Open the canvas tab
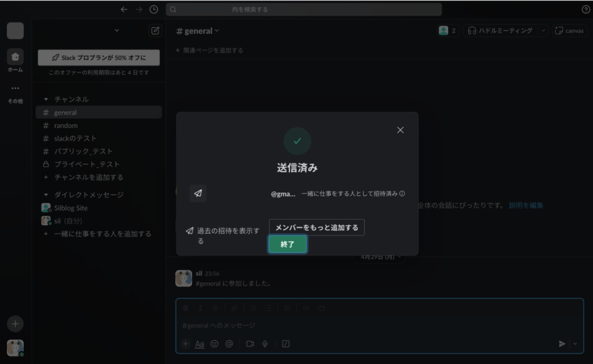The image size is (593, 364). [x=569, y=31]
